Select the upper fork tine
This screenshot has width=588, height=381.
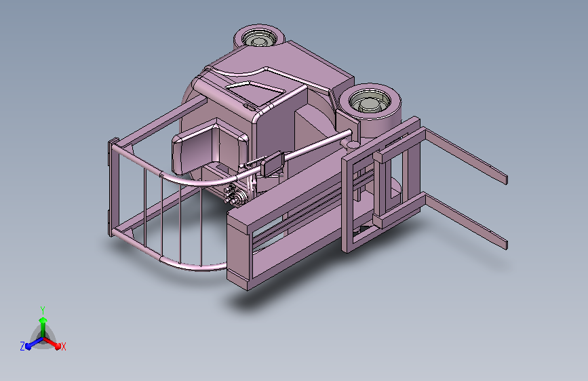coord(466,155)
